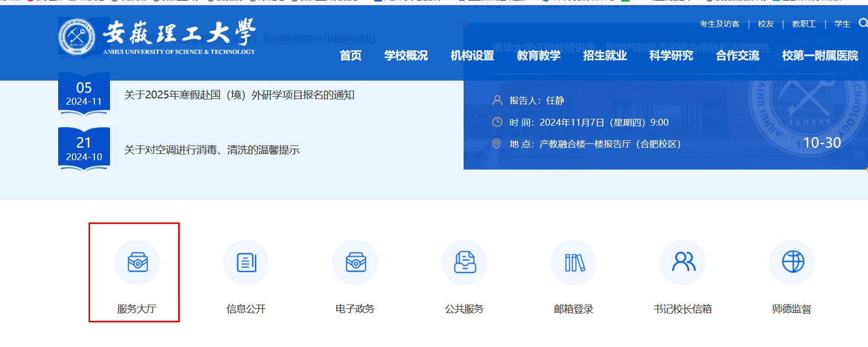Viewport: 868px width, 347px height.
Task: Open the 师德监督 globe icon
Action: 792,262
